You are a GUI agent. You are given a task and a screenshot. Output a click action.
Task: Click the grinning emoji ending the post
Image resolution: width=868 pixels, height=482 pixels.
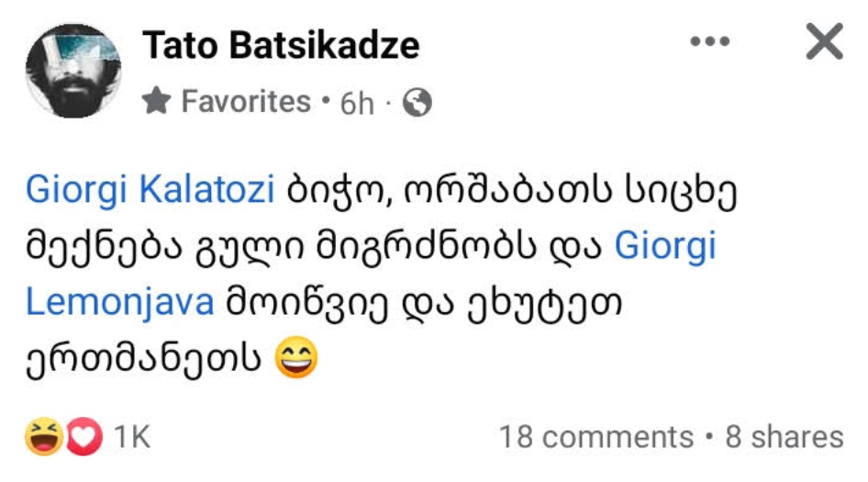pos(296,357)
